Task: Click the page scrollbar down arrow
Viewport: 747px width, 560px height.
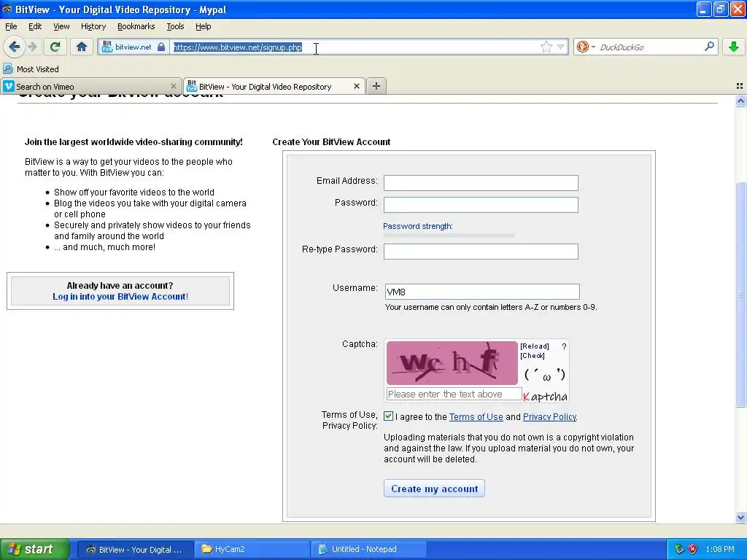Action: point(740,517)
